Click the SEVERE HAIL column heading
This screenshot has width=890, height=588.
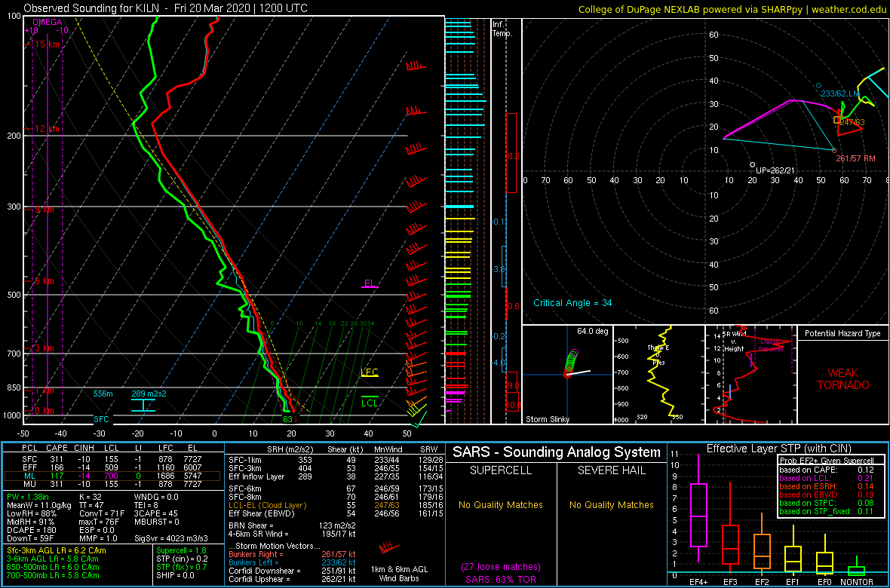coord(611,470)
